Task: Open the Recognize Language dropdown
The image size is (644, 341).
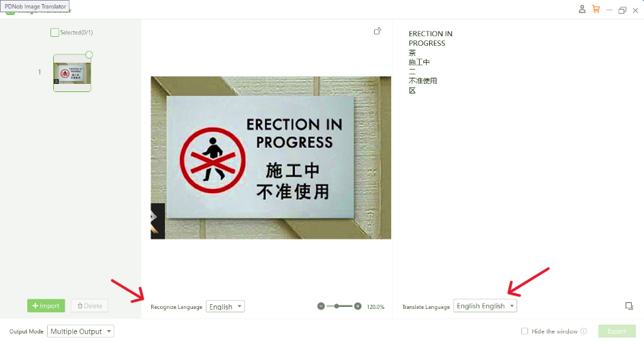Action: (225, 306)
